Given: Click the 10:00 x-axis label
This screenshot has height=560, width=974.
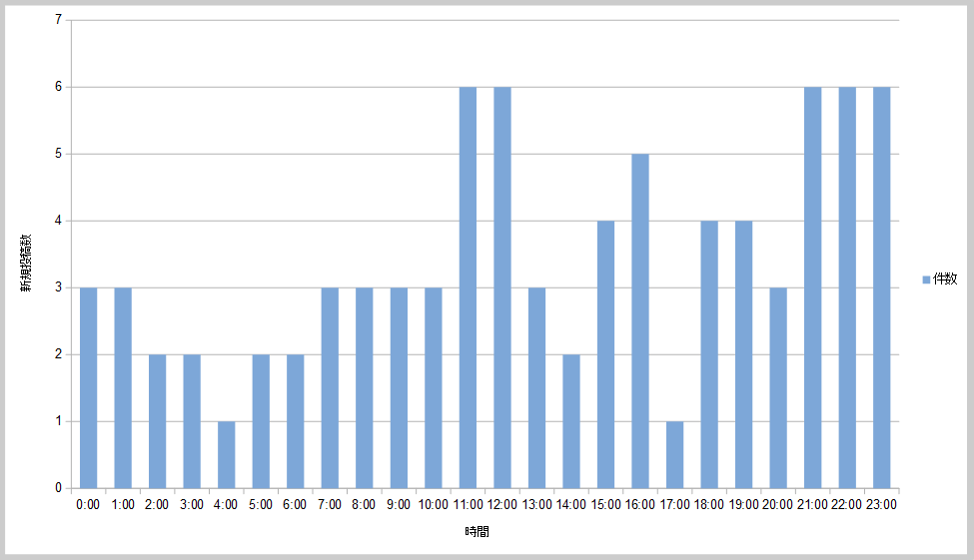Looking at the screenshot, I should tap(433, 504).
